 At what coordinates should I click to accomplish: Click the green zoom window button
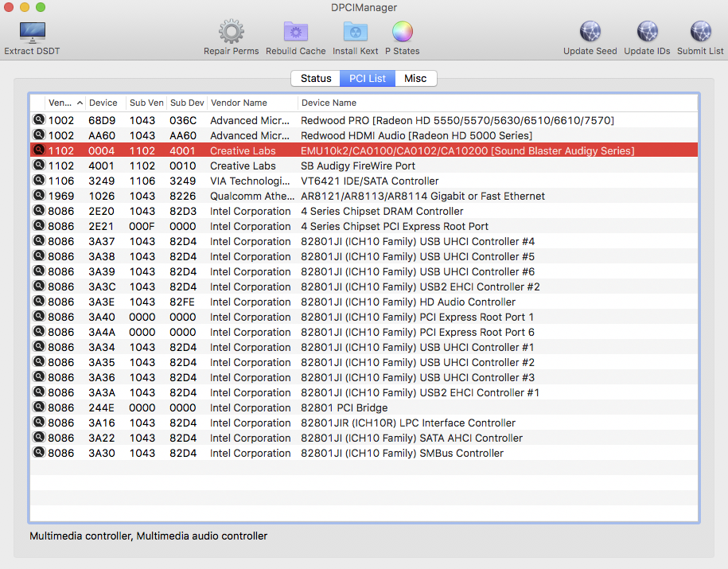[x=41, y=7]
